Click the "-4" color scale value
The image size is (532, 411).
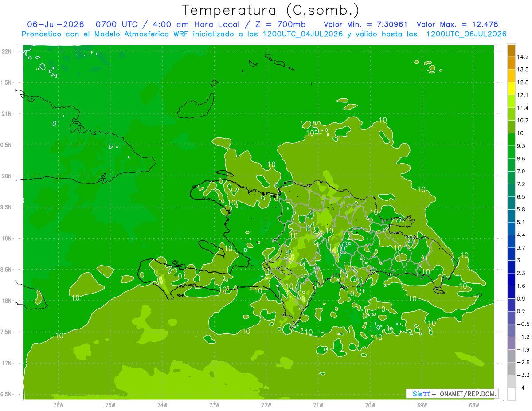[521, 388]
